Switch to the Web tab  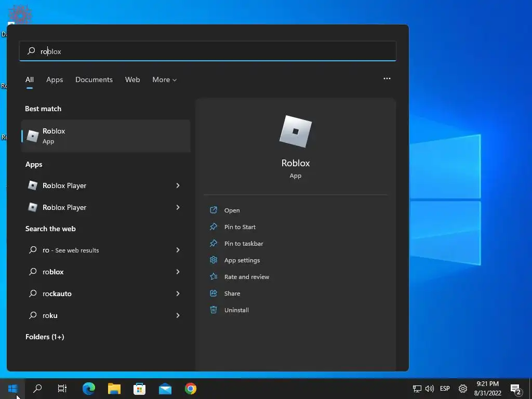132,79
